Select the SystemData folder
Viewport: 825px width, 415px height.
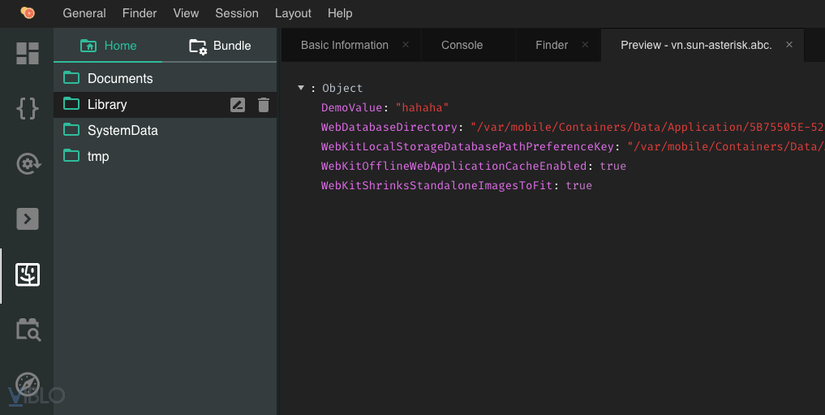[122, 130]
